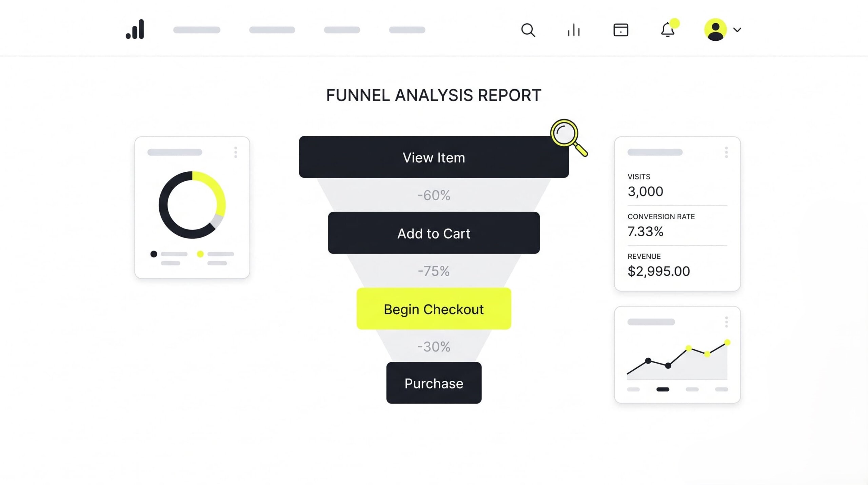The width and height of the screenshot is (868, 485).
Task: Click the user avatar icon
Action: coord(715,30)
